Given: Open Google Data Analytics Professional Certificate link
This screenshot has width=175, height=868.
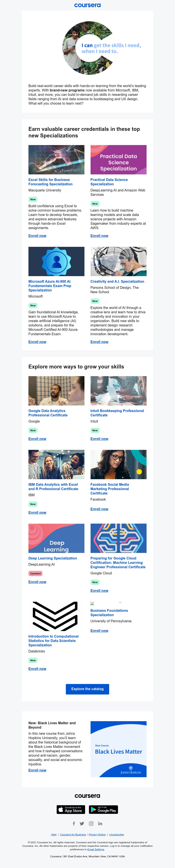Looking at the screenshot, I should [48, 413].
